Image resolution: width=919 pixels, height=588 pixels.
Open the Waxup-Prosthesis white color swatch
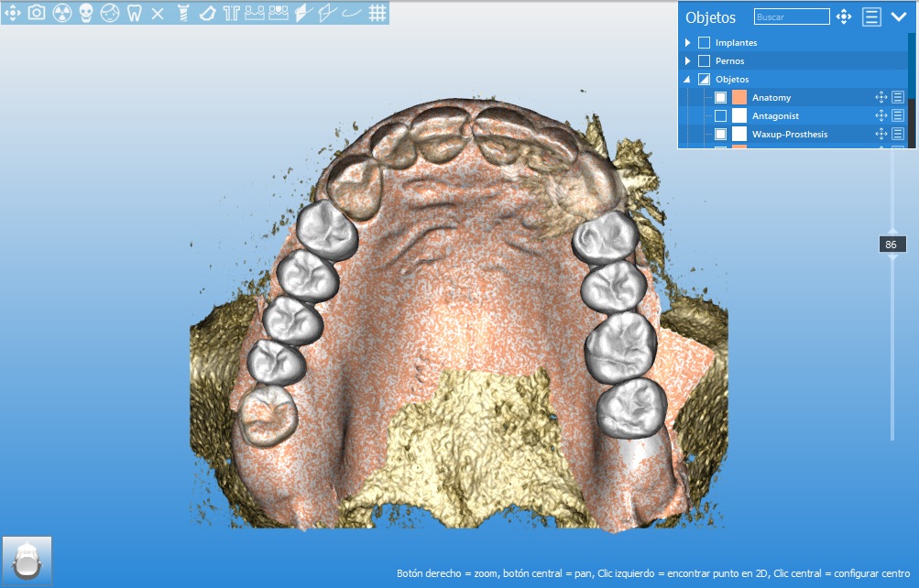click(x=739, y=134)
